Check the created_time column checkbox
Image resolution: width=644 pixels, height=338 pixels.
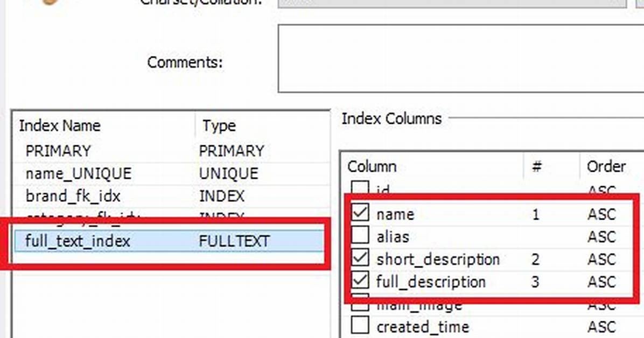pyautogui.click(x=360, y=326)
